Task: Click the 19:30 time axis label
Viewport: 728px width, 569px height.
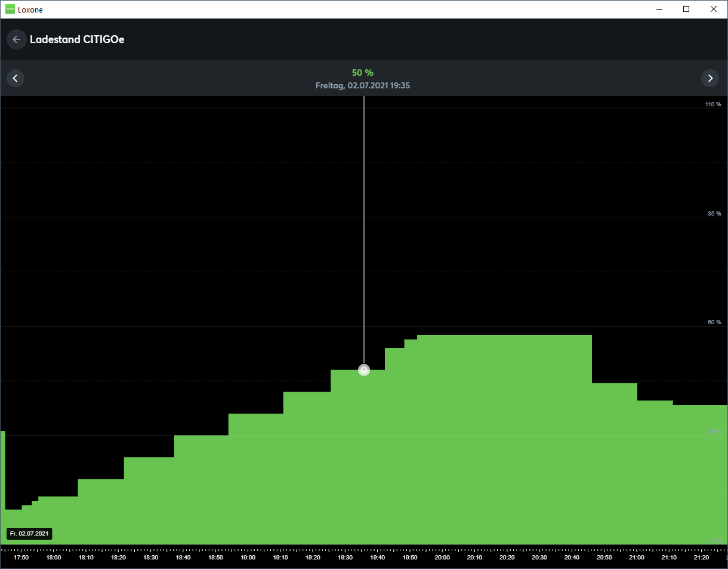Action: (x=345, y=558)
